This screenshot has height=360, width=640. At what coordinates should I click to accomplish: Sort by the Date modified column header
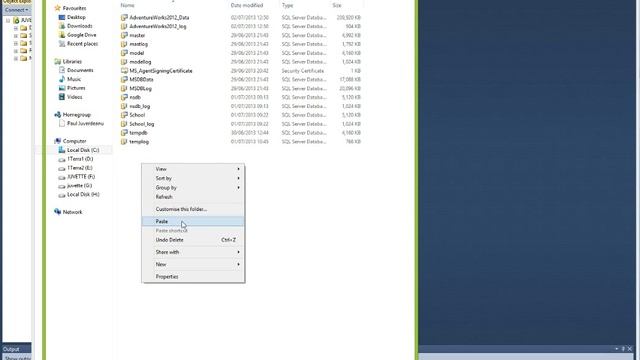click(x=247, y=5)
